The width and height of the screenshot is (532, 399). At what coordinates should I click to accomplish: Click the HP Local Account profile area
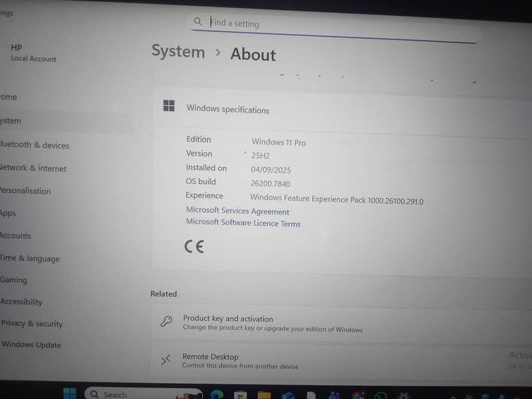tap(33, 53)
